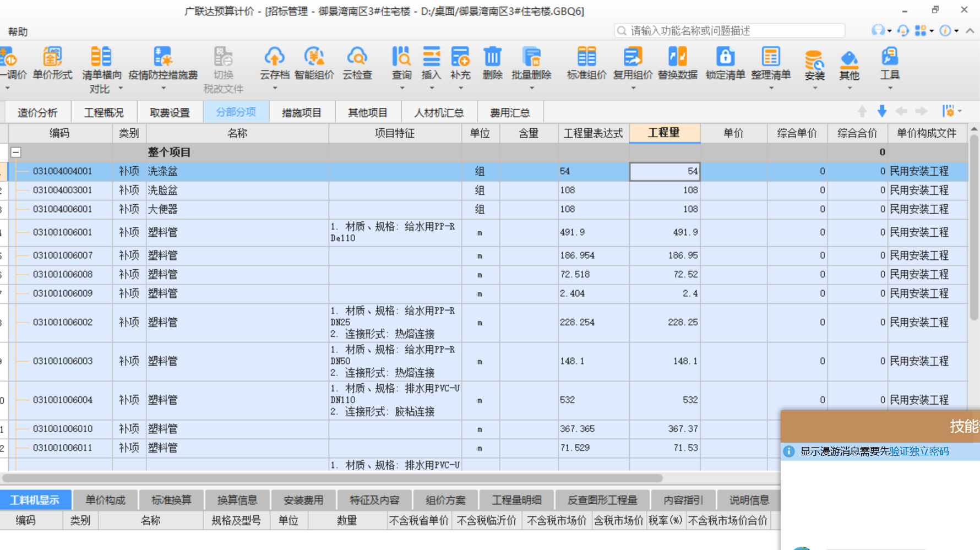Screen dimensions: 980x550
Task: Expand dropdown under 清单横向对比
Action: 121,89
